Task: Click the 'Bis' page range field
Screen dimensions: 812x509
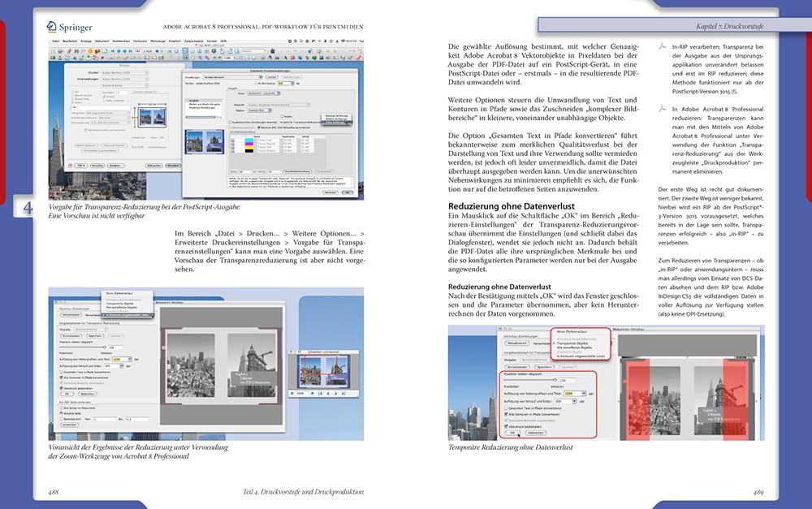Action: coord(137,419)
